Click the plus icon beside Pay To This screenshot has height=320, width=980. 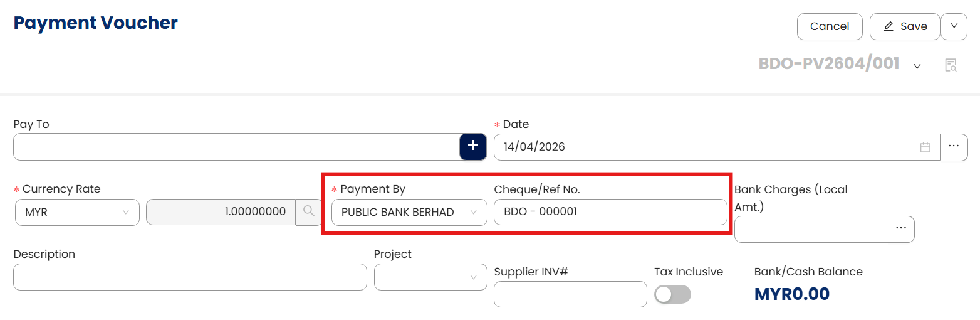click(x=473, y=146)
